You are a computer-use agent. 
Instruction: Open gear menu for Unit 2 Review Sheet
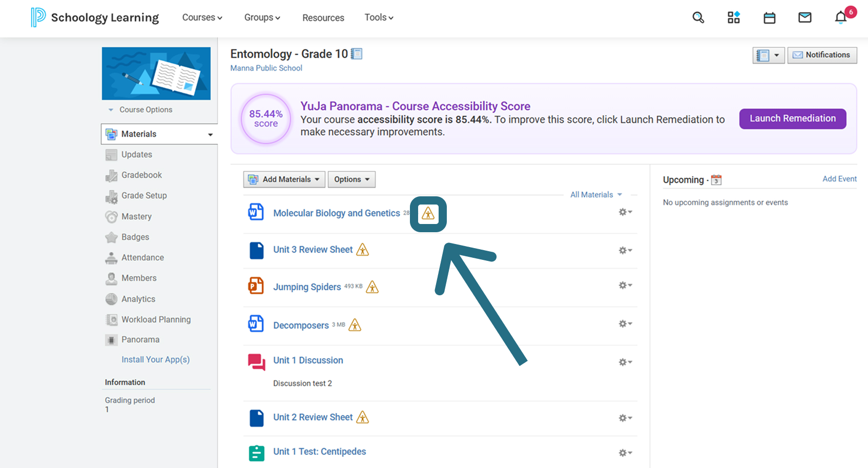pyautogui.click(x=625, y=418)
